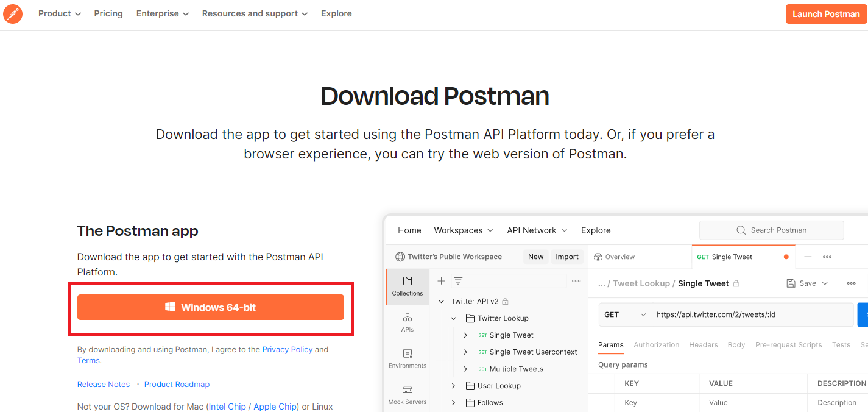Viewport: 868px width, 412px height.
Task: Click the Launch Postman button
Action: 826,14
